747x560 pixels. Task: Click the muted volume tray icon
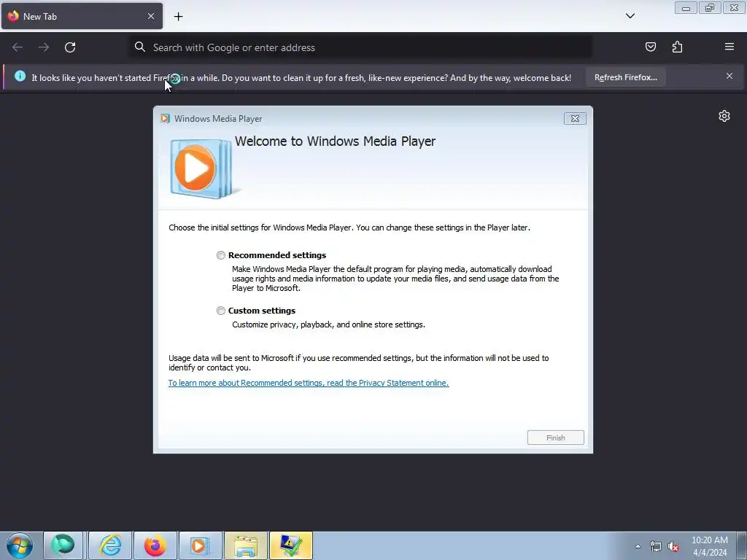click(673, 547)
